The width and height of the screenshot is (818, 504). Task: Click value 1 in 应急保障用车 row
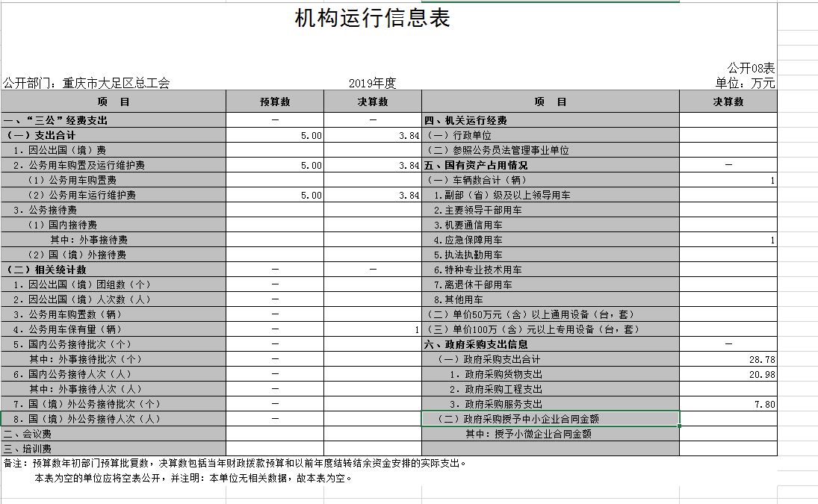728,240
